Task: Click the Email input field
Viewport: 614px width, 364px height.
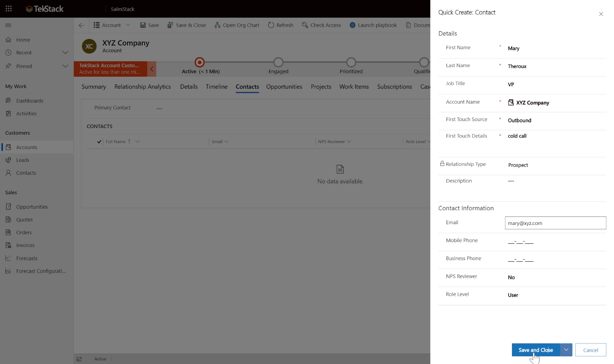Action: pos(555,223)
